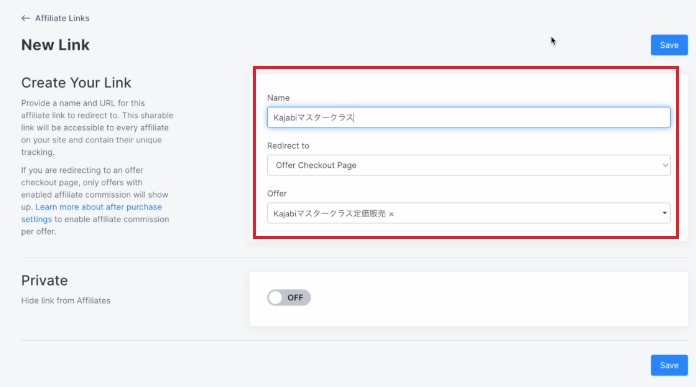Open the Redirect to dropdown

[468, 165]
